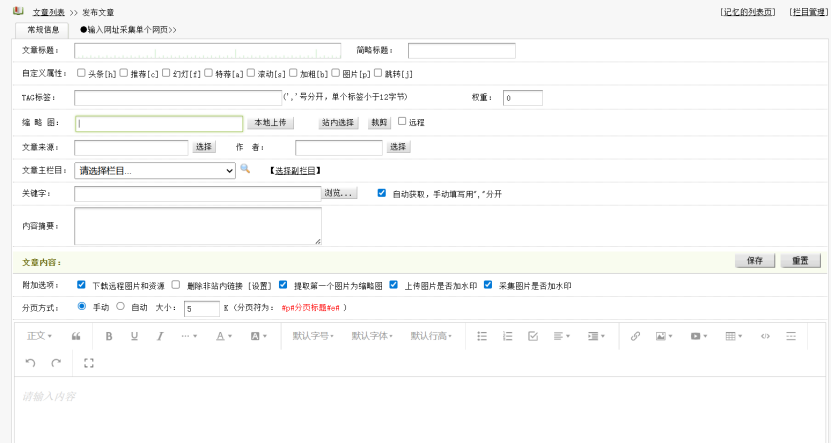Enable the 远程 checkbox for thumbnail
This screenshot has width=831, height=443.
coord(402,122)
